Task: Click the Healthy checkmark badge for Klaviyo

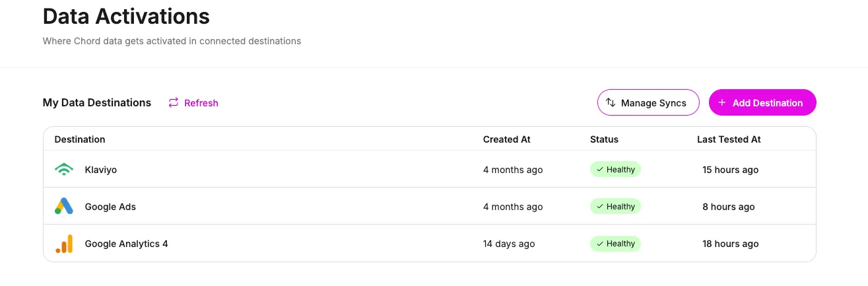Action: [615, 170]
